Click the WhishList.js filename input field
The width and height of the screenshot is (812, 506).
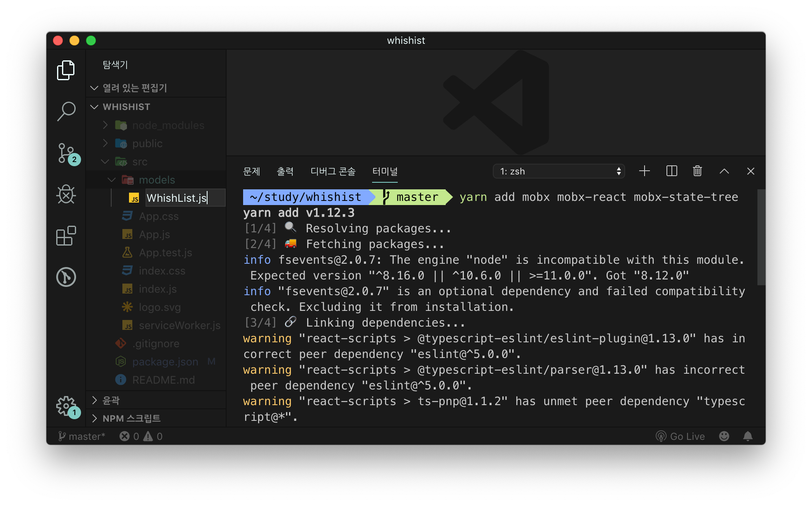[185, 198]
